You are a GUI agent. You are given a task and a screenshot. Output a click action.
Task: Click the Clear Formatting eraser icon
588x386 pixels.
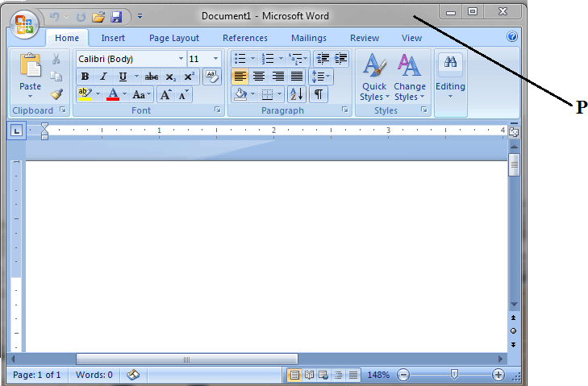[x=212, y=77]
